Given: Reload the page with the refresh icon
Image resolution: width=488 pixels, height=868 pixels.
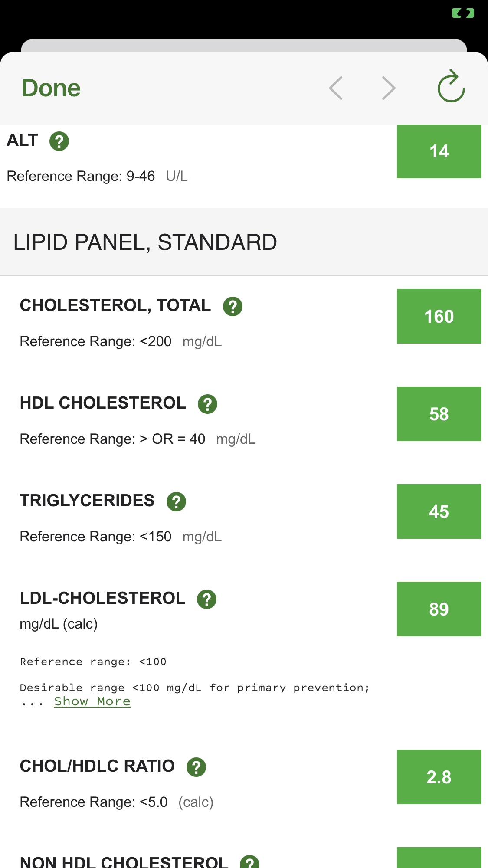Looking at the screenshot, I should (451, 86).
